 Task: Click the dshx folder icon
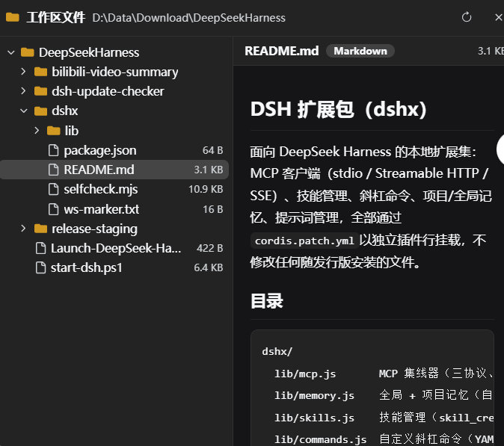40,111
